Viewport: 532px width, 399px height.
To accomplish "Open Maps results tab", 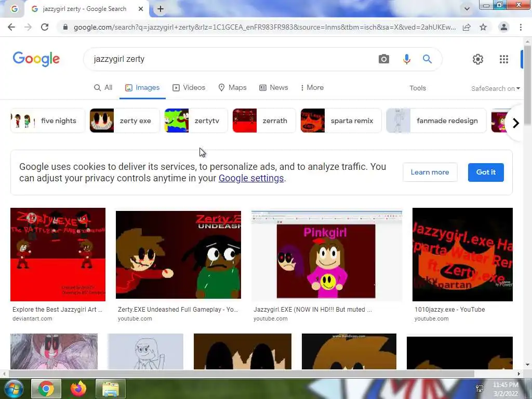I will (232, 87).
